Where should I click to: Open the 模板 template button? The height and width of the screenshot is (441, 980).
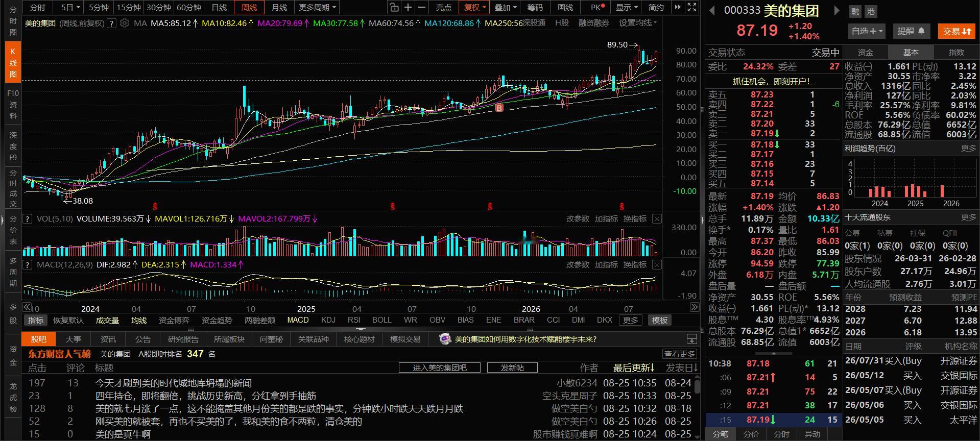pyautogui.click(x=659, y=321)
